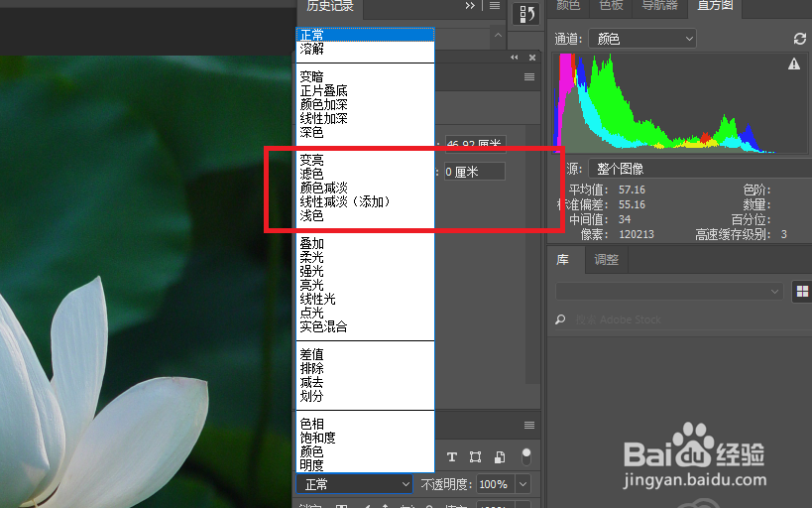Open the History panel options menu
Viewport: 812px width, 508px height.
coord(495,6)
